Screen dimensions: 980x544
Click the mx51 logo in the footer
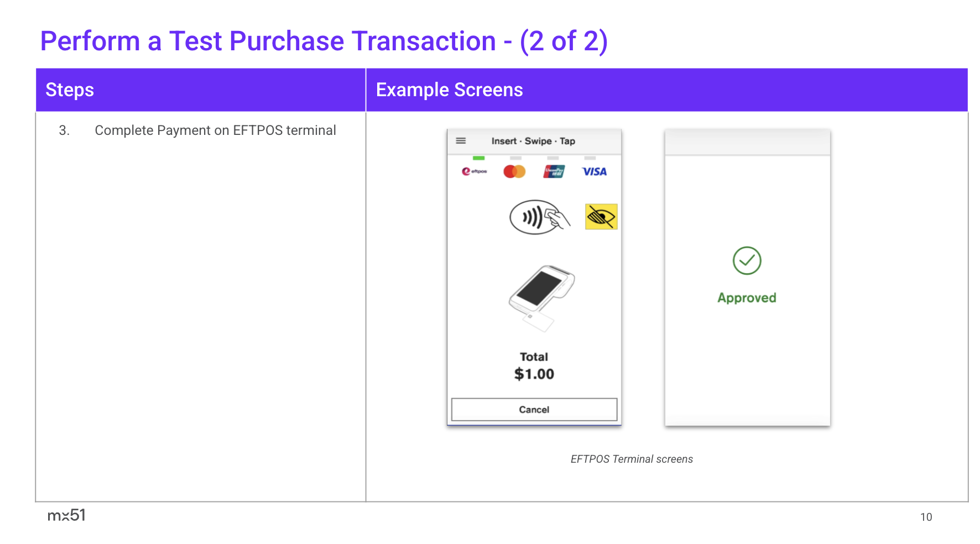66,515
